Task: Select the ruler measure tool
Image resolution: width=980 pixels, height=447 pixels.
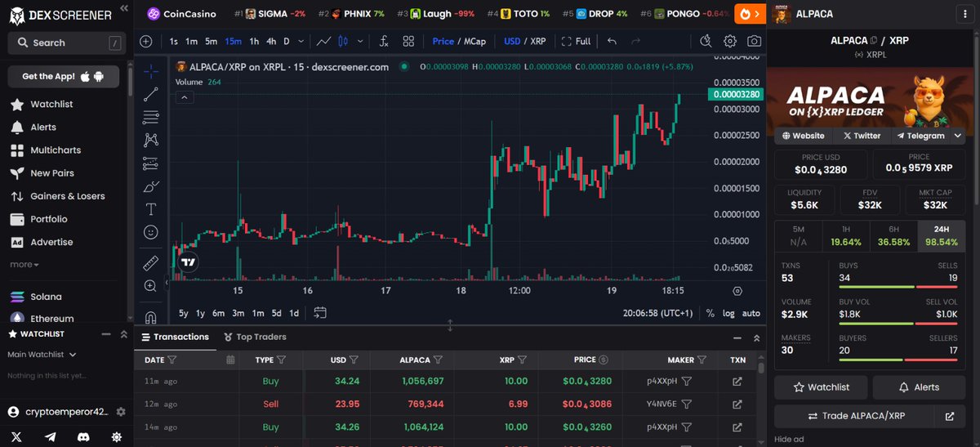Action: tap(150, 263)
